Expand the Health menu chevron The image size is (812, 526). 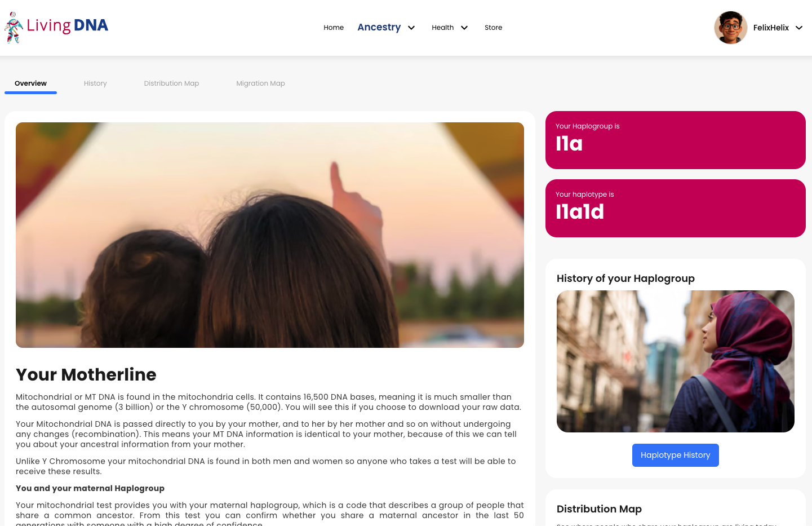[x=464, y=28]
